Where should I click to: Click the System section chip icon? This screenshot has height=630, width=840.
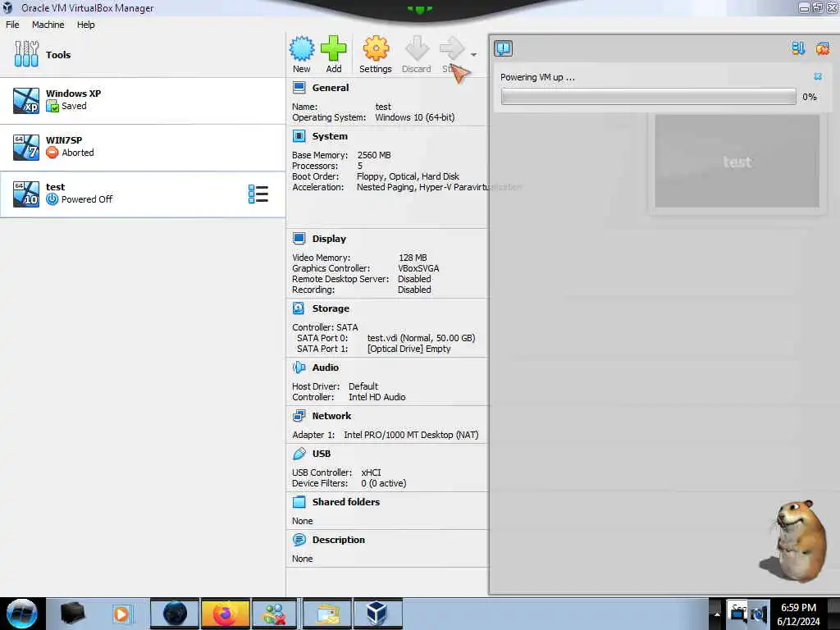[x=299, y=136]
